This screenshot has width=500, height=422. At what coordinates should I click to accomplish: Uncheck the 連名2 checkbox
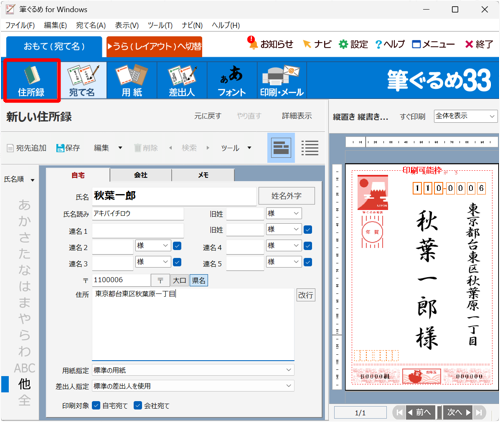(x=177, y=246)
